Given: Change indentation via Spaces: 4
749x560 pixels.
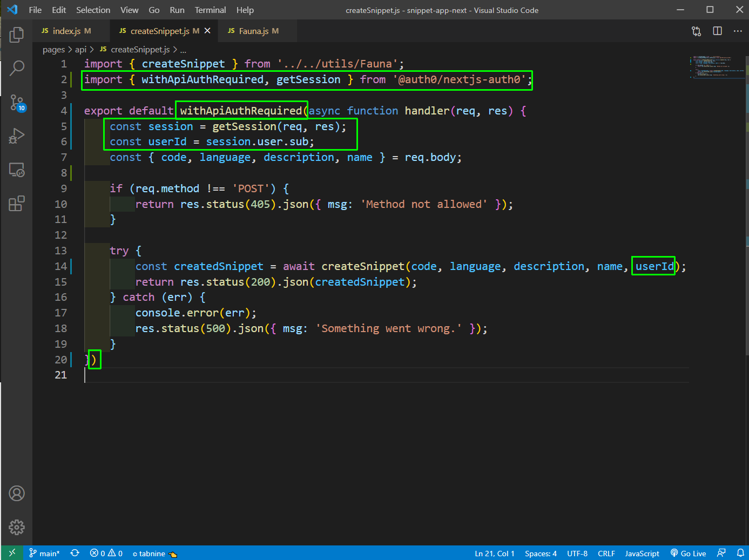Looking at the screenshot, I should 541,553.
